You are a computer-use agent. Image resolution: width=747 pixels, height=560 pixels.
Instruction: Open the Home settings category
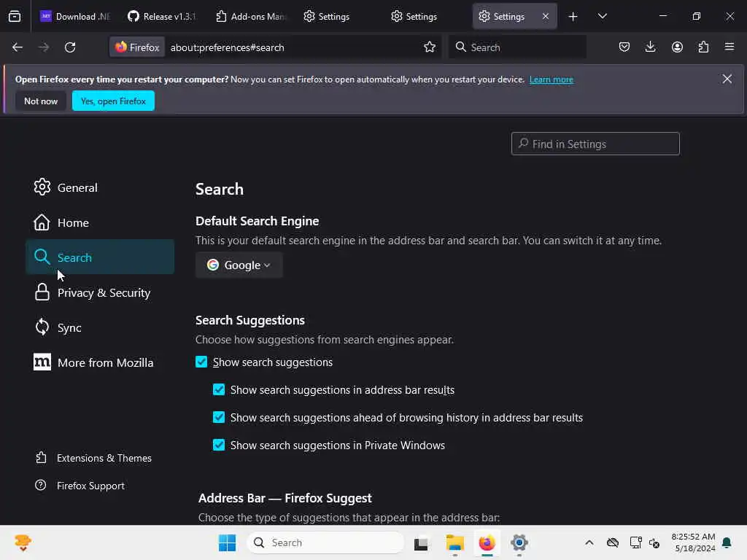[x=100, y=222]
